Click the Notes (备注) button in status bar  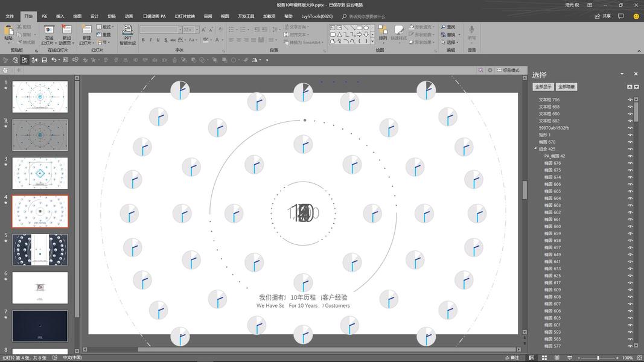coord(512,358)
